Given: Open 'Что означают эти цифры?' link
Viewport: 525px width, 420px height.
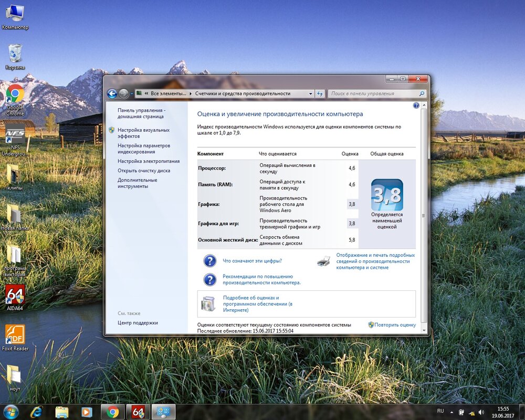Looking at the screenshot, I should (252, 261).
